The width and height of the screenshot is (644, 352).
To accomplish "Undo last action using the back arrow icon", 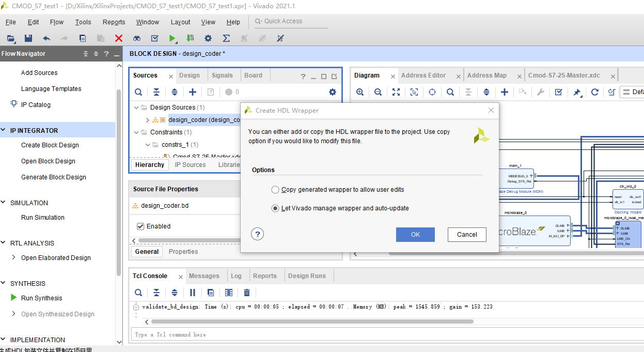I will 46,38.
